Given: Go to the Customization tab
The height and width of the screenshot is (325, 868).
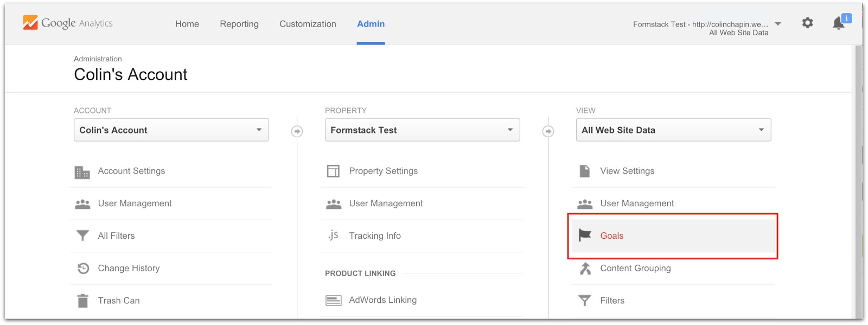Looking at the screenshot, I should (x=308, y=24).
